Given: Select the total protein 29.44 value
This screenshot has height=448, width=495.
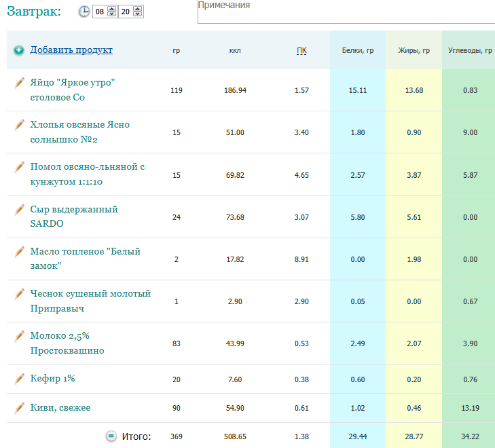Looking at the screenshot, I should 358,436.
